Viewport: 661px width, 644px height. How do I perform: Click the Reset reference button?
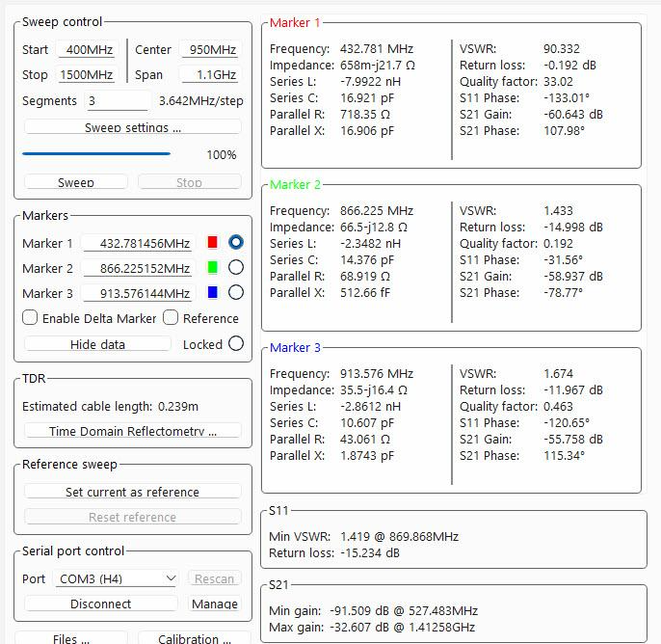(133, 517)
